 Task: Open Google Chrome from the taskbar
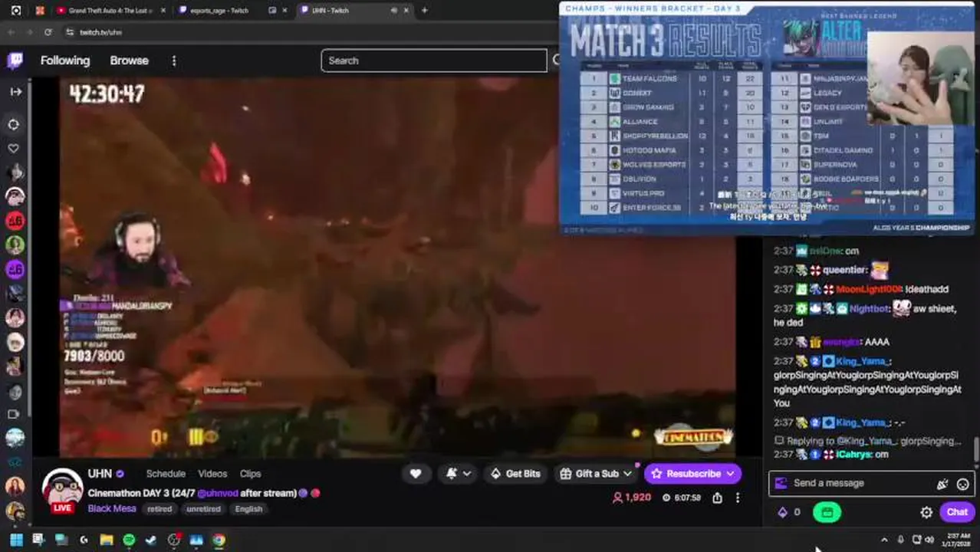[x=219, y=540]
